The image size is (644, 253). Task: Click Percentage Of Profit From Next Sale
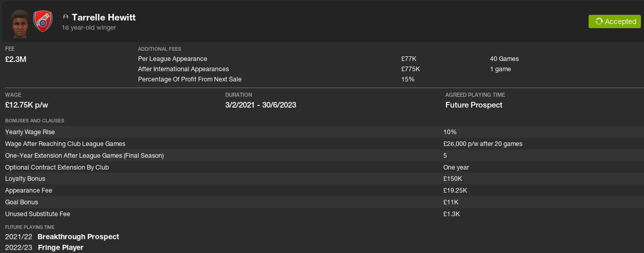pos(189,79)
